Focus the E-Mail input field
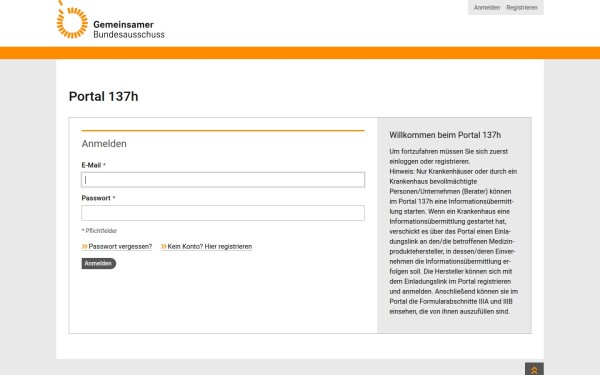 coord(223,180)
